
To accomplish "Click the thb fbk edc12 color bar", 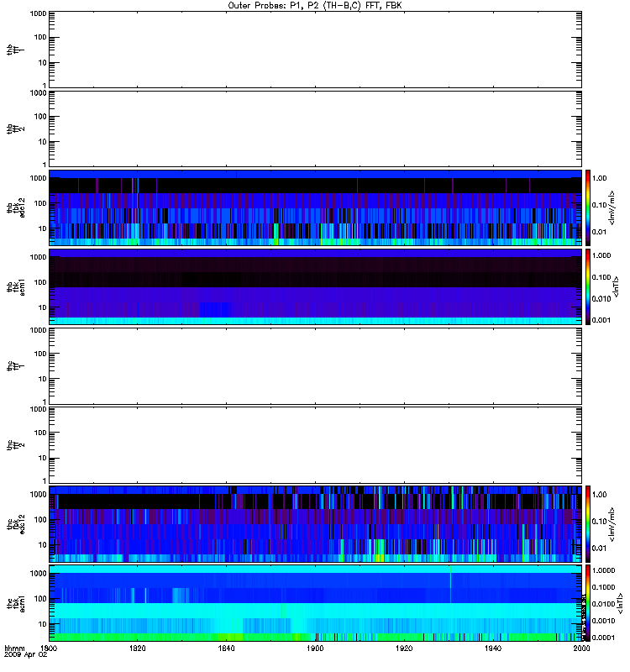I will click(588, 207).
